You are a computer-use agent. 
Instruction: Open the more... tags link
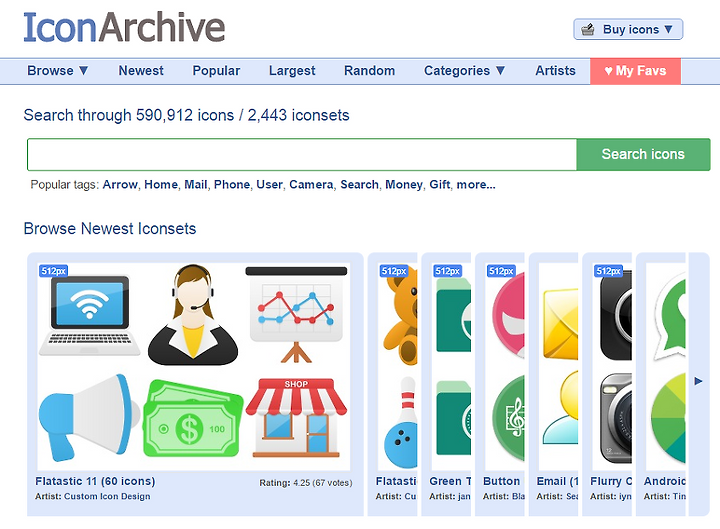point(476,185)
